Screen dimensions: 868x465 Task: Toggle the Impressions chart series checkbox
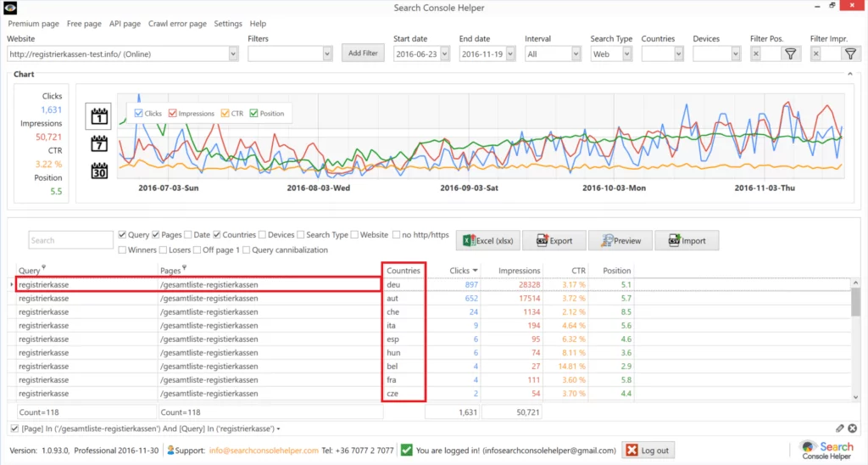tap(173, 113)
